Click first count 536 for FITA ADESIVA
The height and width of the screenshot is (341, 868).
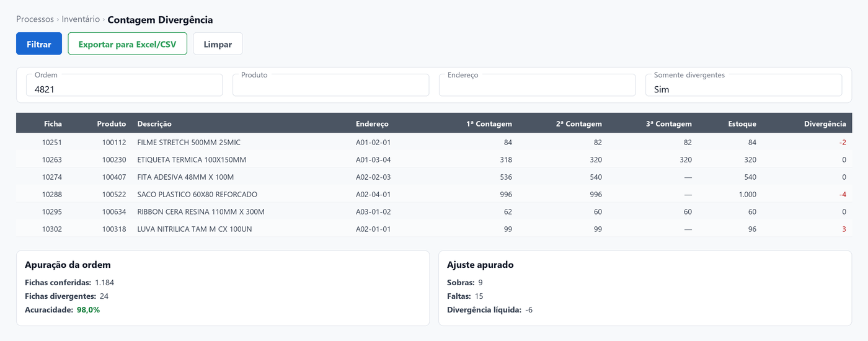(505, 177)
